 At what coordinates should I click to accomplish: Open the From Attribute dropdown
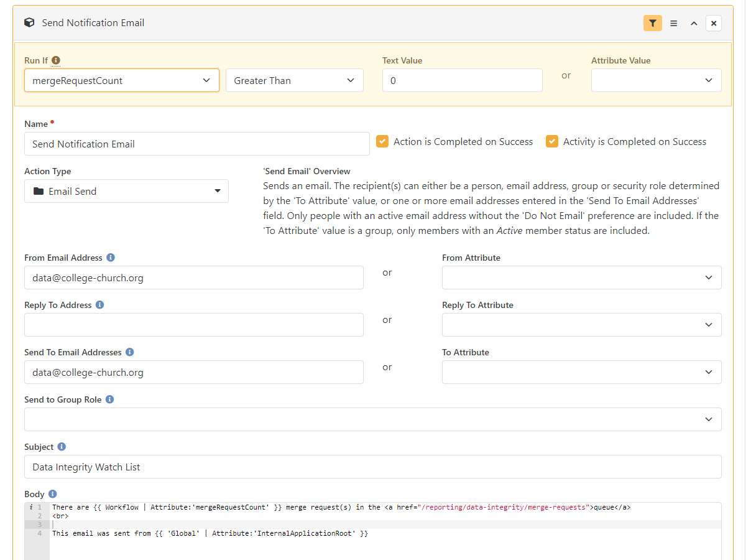(582, 278)
